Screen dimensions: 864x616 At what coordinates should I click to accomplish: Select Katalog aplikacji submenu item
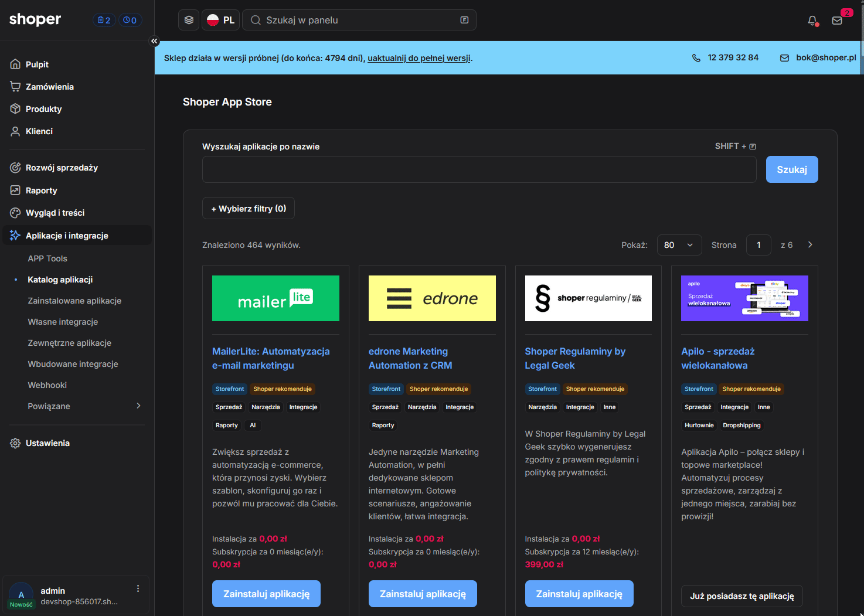[60, 280]
